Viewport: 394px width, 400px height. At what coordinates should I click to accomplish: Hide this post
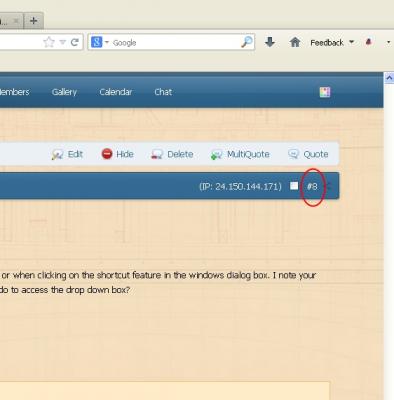117,154
